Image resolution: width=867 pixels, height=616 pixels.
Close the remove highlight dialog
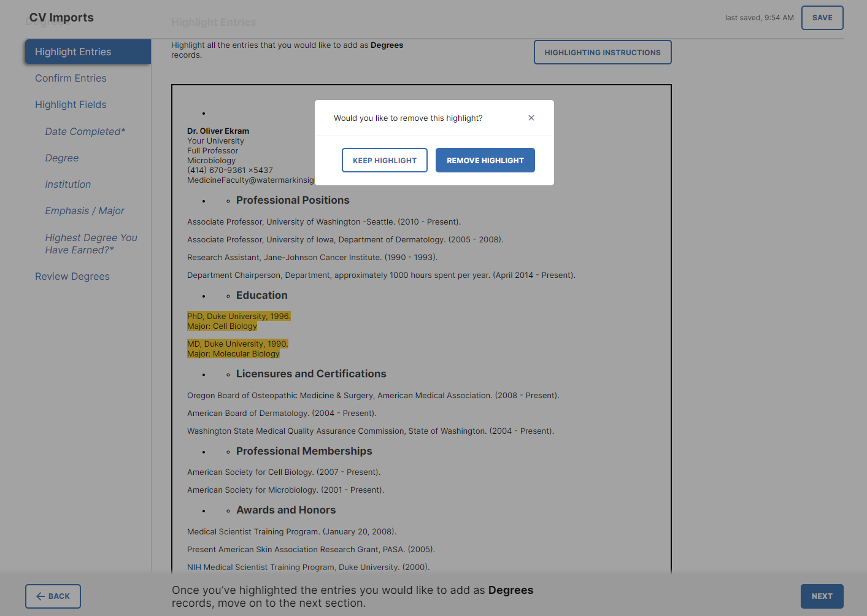coord(531,118)
